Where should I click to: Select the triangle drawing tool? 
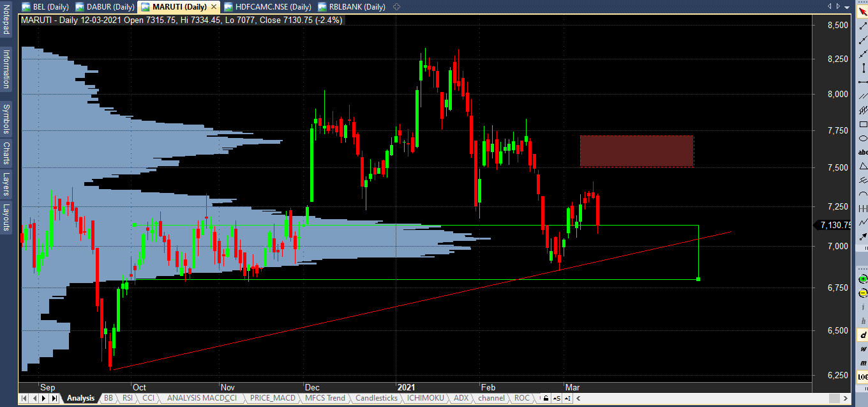(863, 166)
